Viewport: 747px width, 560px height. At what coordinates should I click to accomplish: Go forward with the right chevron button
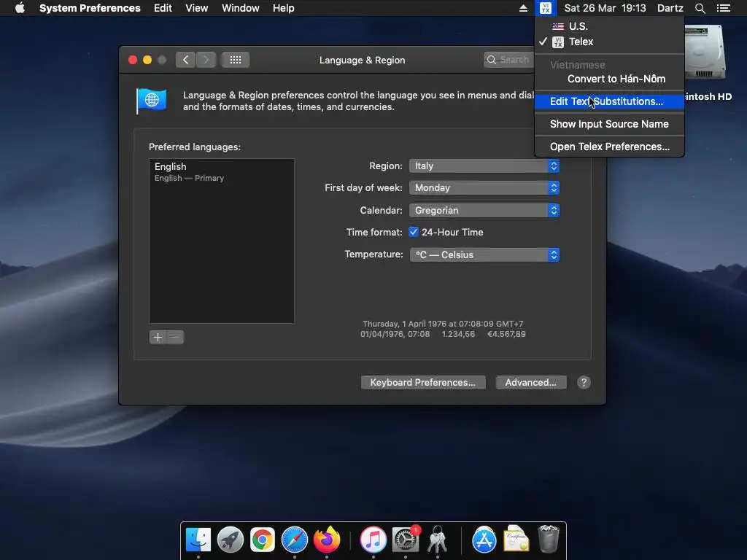pyautogui.click(x=206, y=60)
